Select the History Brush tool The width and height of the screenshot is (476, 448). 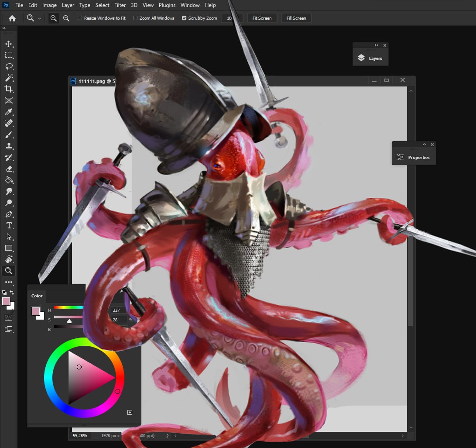(x=8, y=157)
